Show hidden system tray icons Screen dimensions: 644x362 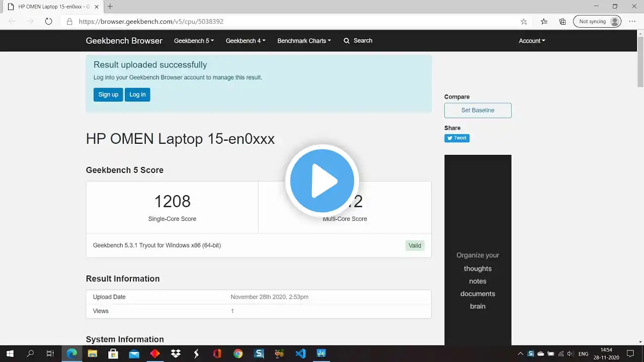(520, 354)
